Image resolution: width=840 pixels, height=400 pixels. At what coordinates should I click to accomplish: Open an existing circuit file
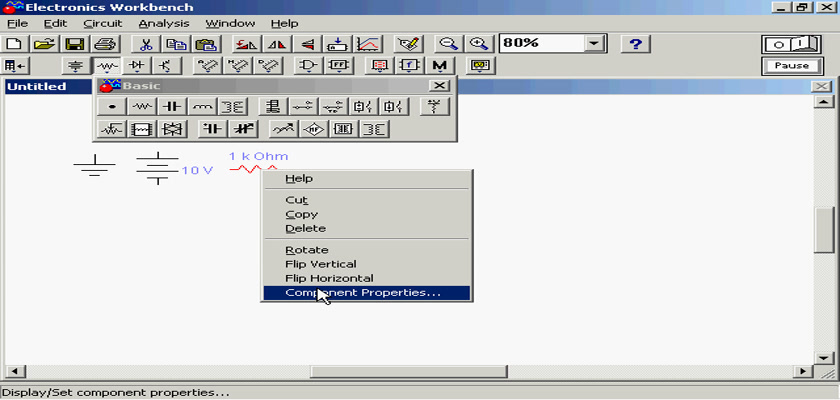pos(46,44)
